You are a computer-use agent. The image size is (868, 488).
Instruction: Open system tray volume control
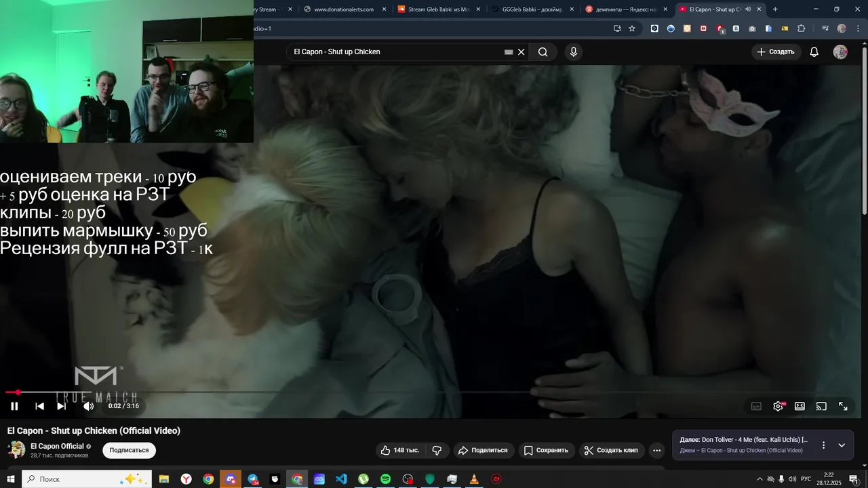point(792,479)
